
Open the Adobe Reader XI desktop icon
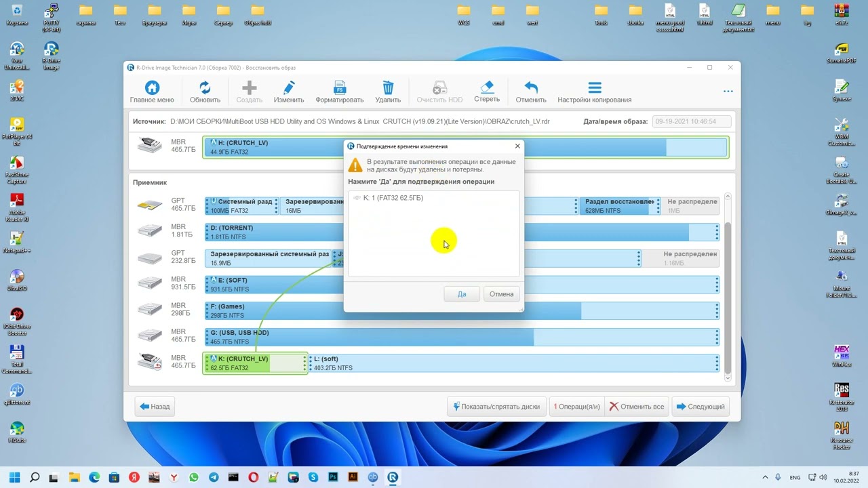[x=17, y=208]
